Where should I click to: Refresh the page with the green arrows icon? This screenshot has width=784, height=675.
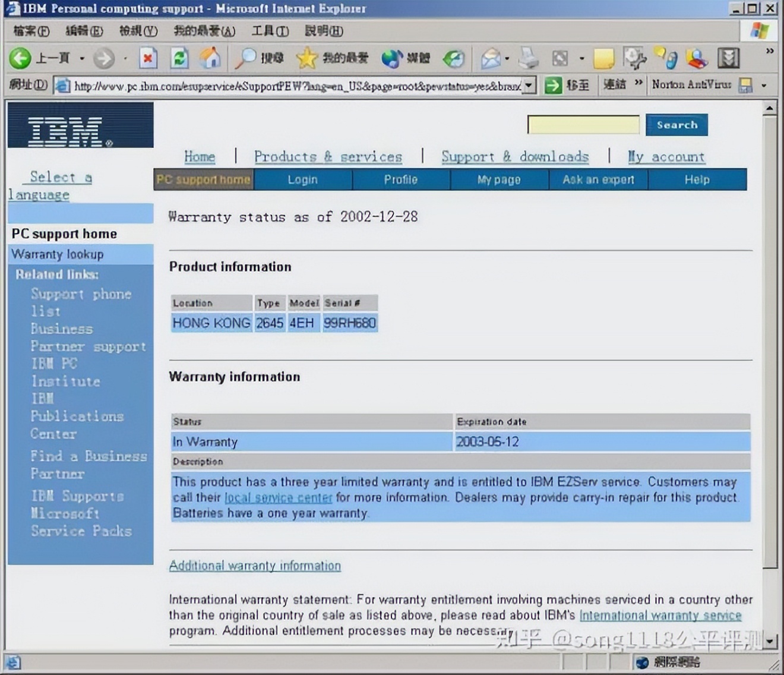coord(179,58)
